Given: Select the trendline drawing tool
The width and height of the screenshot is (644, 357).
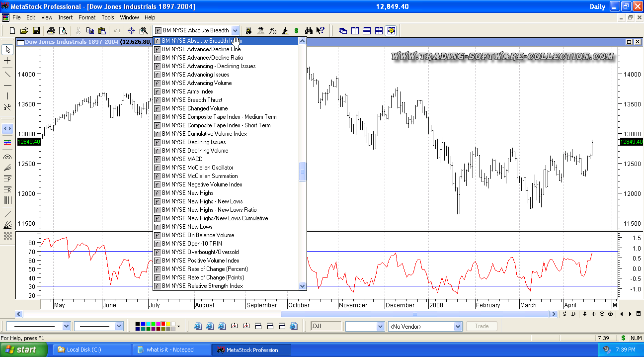Looking at the screenshot, I should pyautogui.click(x=7, y=74).
